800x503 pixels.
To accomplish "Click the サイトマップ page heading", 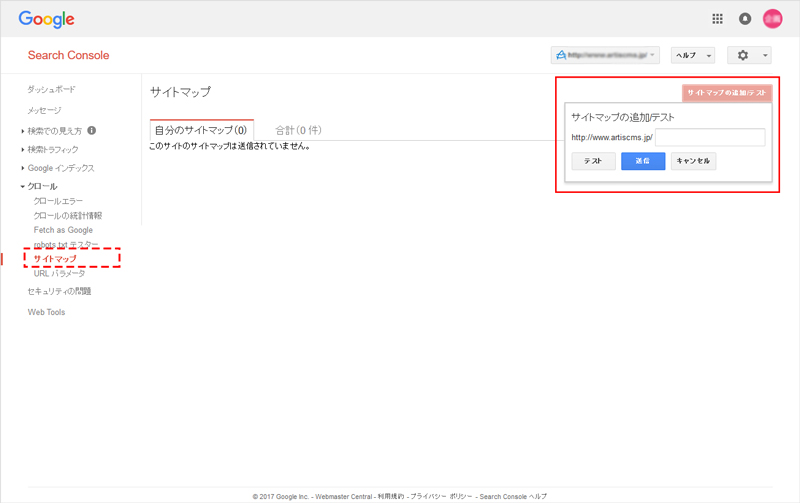I will click(180, 92).
